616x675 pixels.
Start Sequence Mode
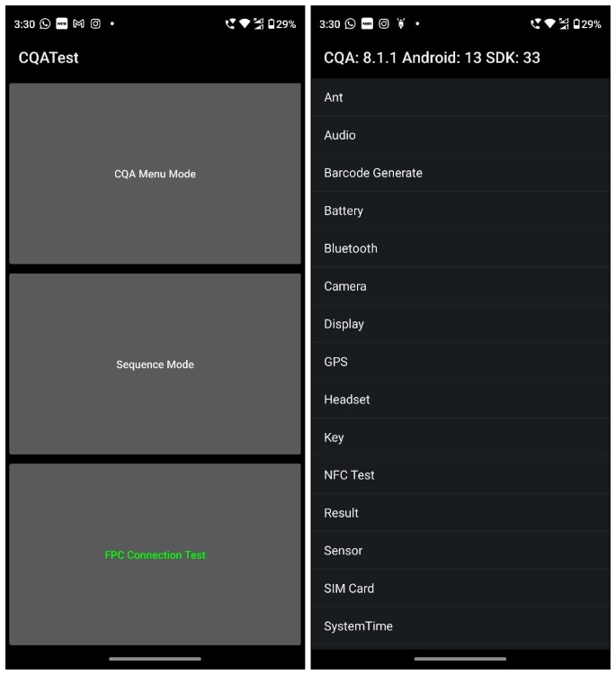155,364
